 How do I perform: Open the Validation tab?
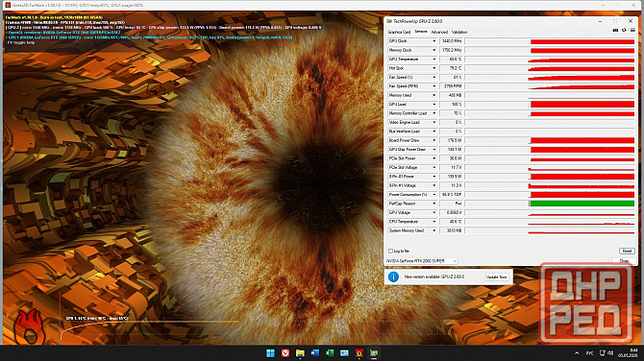tap(459, 32)
